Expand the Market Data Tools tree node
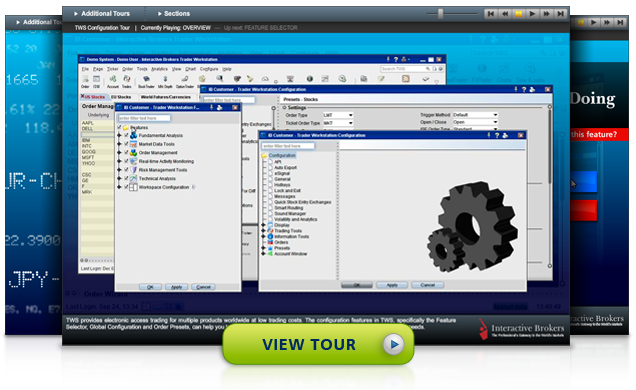 click(x=119, y=144)
